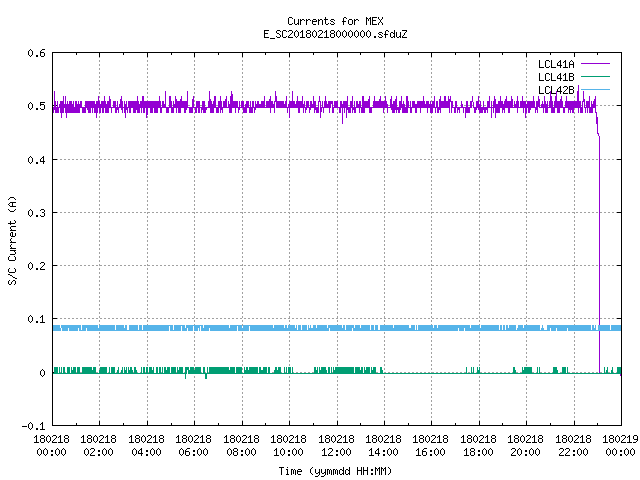The image size is (640, 480).
Task: Click the chart title 'Currents for MEX'
Action: (x=335, y=21)
